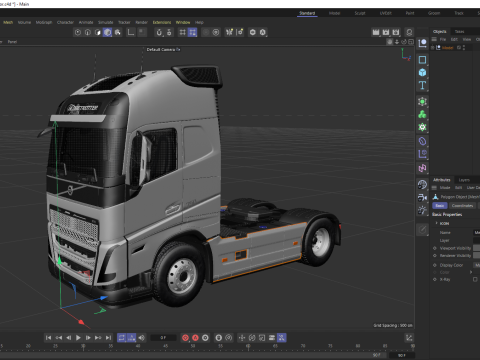This screenshot has width=480, height=360.
Task: Toggle the timeline sound speaker icon
Action: (142, 338)
